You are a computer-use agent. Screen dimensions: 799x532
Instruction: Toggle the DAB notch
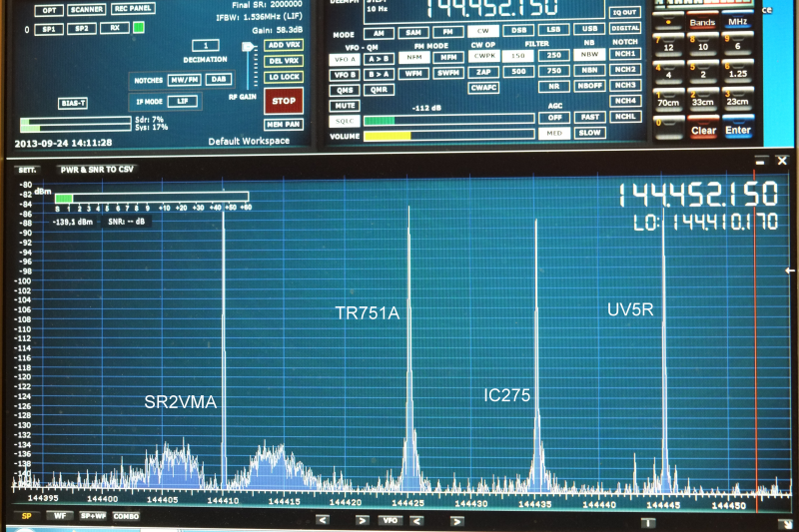pos(218,80)
